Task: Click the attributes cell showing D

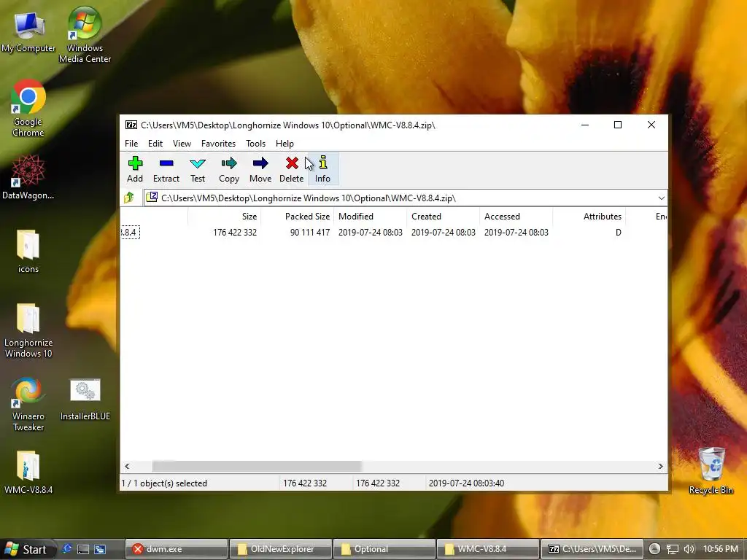Action: (619, 233)
